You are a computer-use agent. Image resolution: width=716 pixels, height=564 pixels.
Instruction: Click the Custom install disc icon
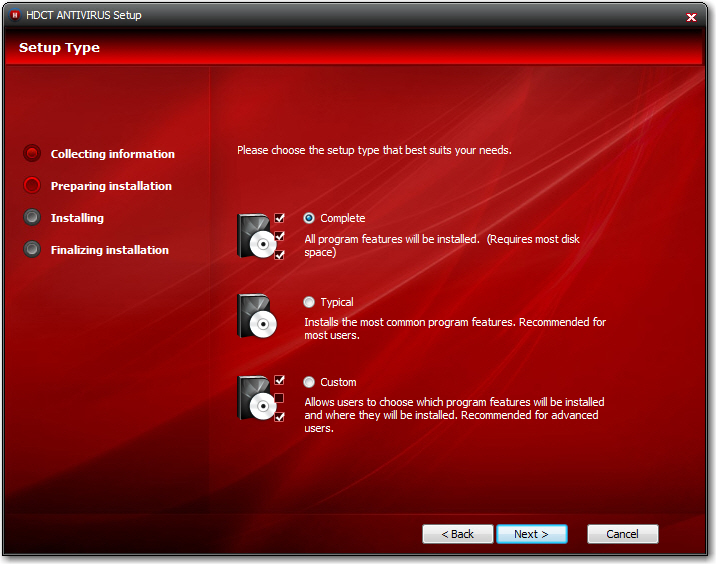261,399
